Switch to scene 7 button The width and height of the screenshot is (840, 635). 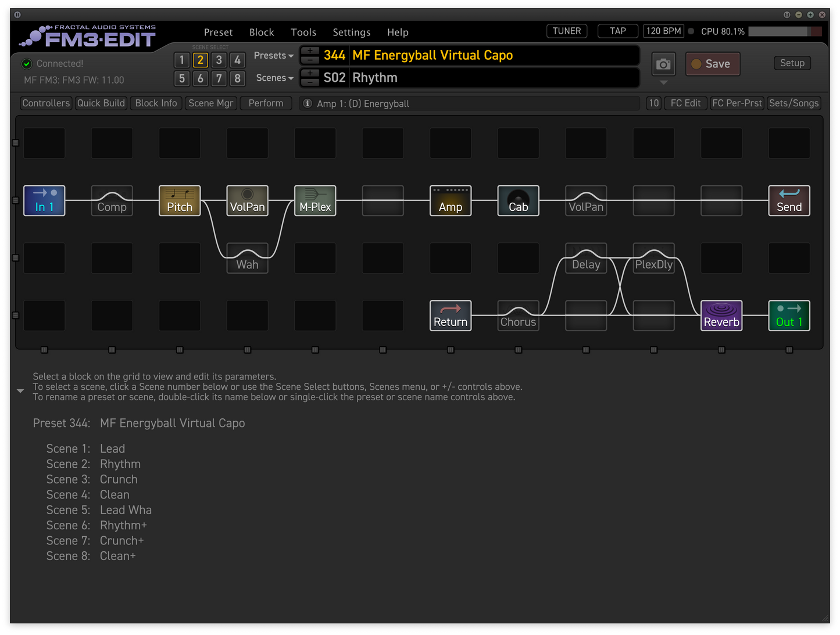click(x=219, y=78)
